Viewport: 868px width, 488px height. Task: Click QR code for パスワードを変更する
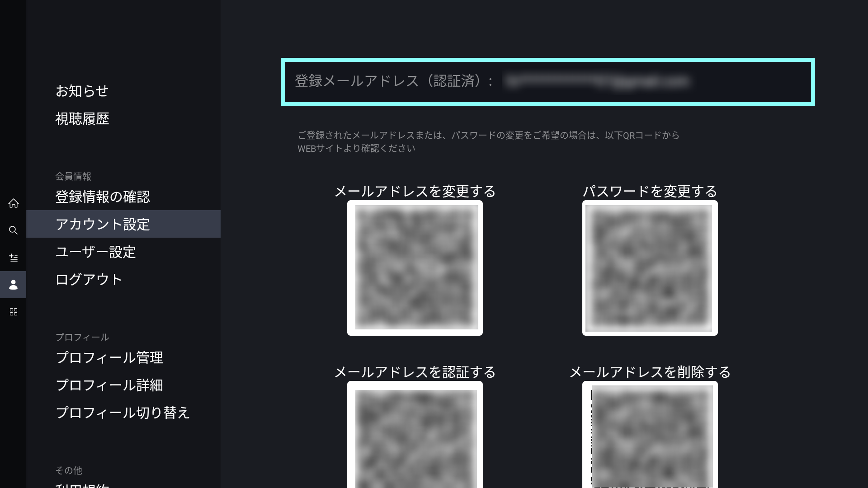(x=650, y=268)
